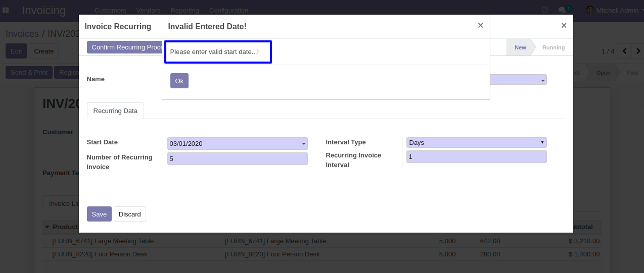This screenshot has height=273, width=644.
Task: Sort by the Product column header
Action: (65, 227)
